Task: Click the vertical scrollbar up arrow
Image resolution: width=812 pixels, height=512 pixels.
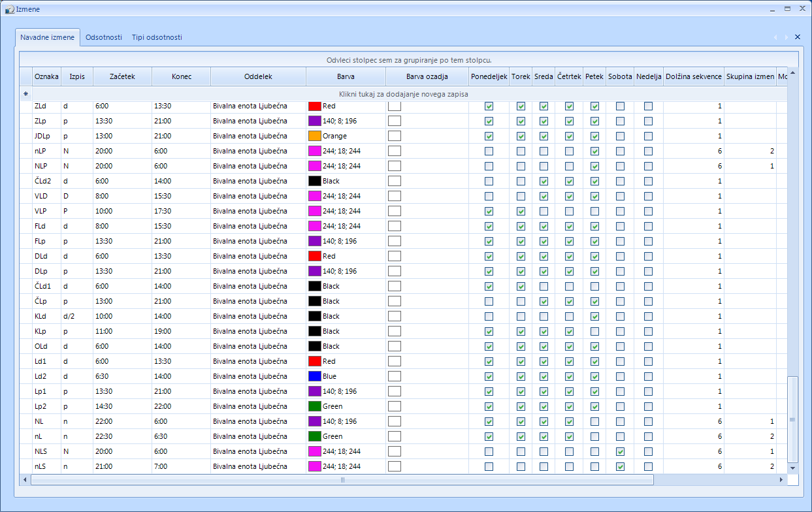Action: (x=793, y=72)
